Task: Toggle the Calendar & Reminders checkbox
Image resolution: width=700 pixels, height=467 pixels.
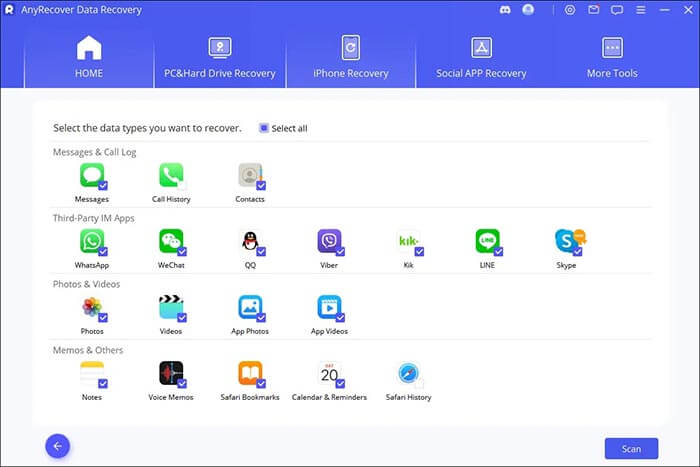Action: click(341, 383)
